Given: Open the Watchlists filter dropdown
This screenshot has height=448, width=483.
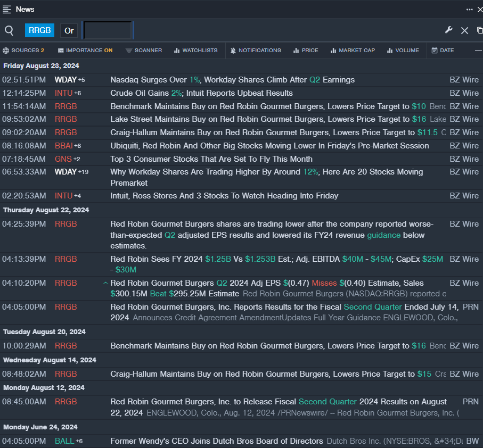Looking at the screenshot, I should pyautogui.click(x=195, y=51).
